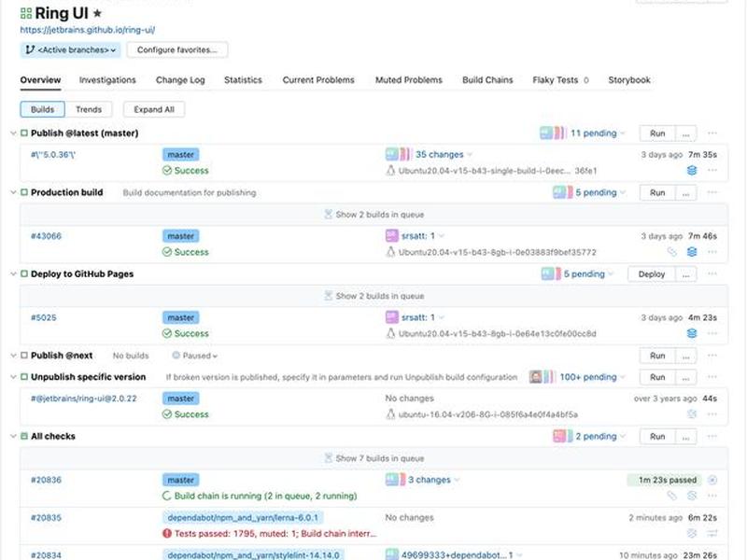Stop the running build #20836
Viewport: 747px width, 560px height.
click(x=712, y=480)
